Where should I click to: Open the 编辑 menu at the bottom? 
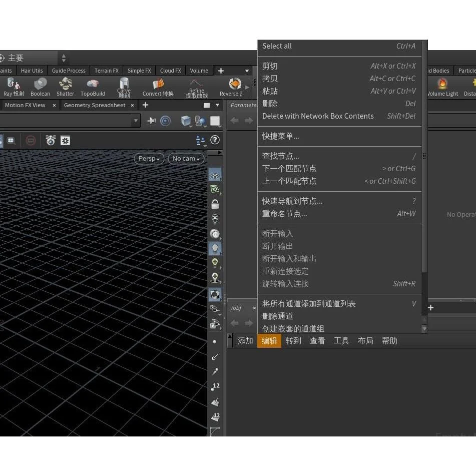pos(269,341)
